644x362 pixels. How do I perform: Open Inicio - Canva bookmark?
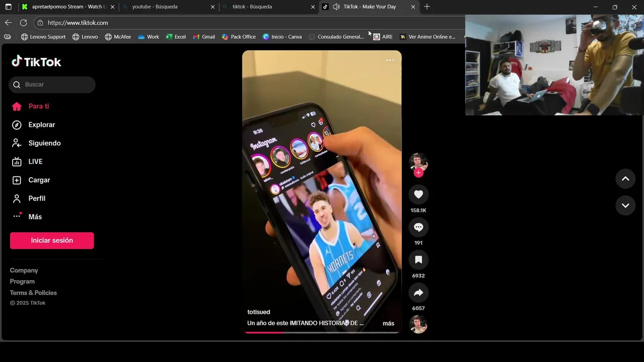[x=282, y=37]
